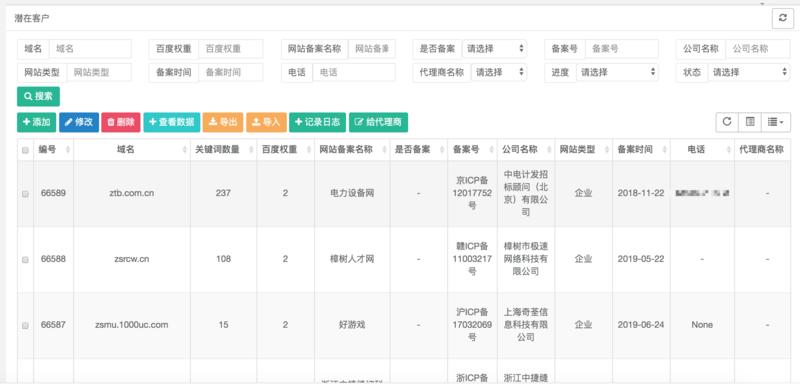Image resolution: width=800 pixels, height=384 pixels.
Task: Open the columns list dropdown icon
Action: click(776, 122)
